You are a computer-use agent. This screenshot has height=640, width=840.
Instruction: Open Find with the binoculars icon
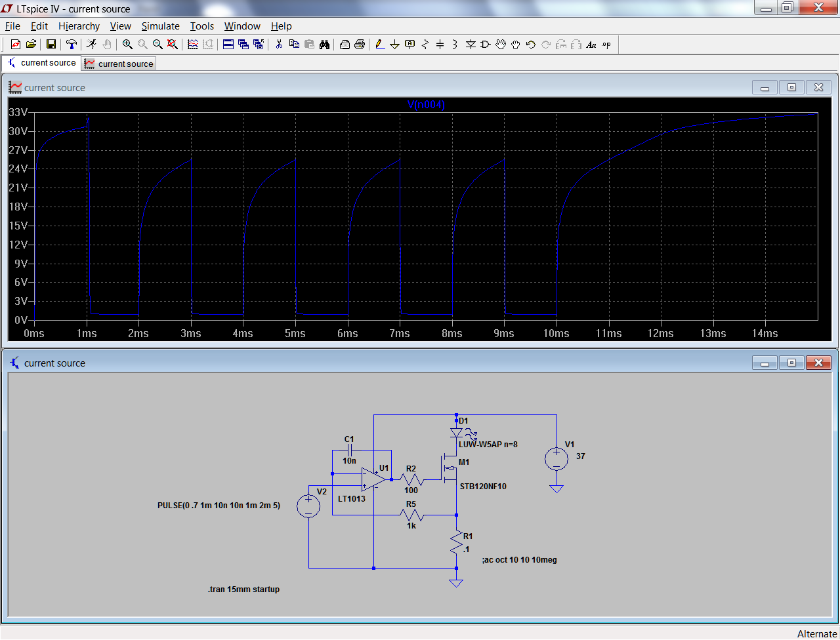[x=324, y=45]
